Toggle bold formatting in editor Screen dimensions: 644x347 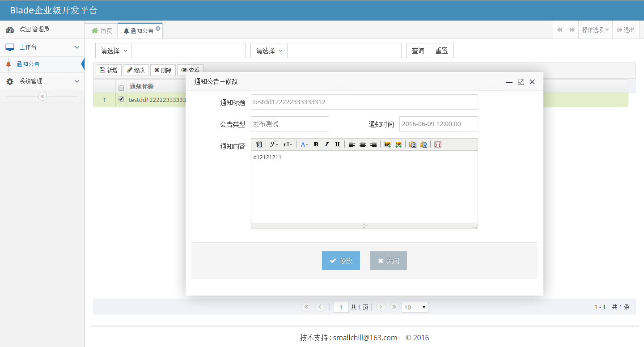(316, 144)
